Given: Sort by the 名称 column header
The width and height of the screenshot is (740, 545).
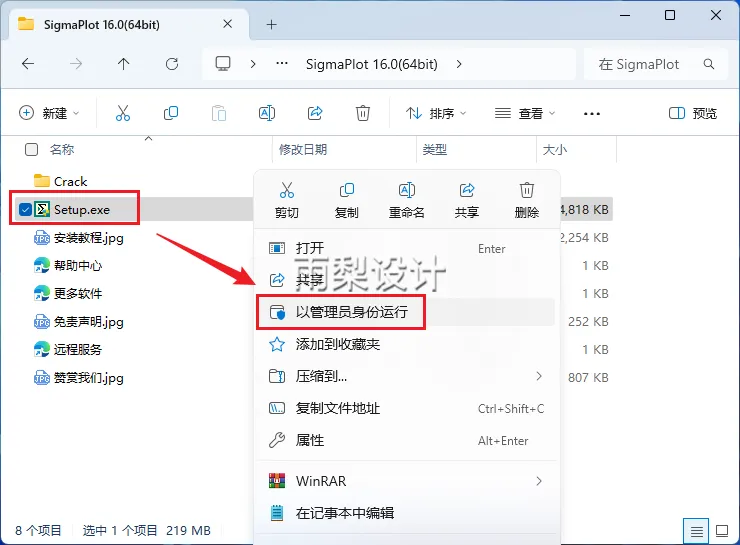Looking at the screenshot, I should click(x=62, y=150).
